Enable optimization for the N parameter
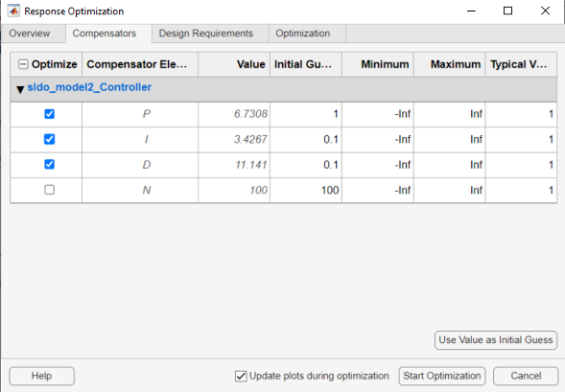Image resolution: width=565 pixels, height=392 pixels. (x=49, y=190)
